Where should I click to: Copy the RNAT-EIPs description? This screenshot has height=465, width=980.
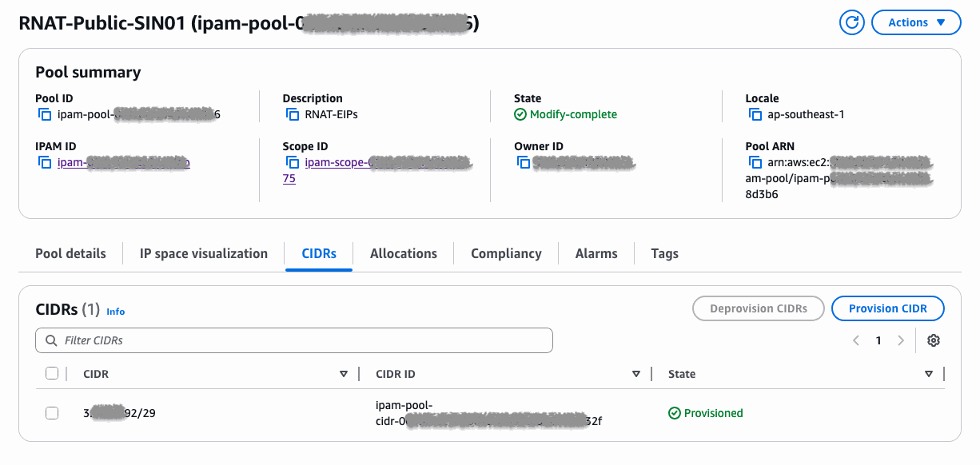[292, 114]
